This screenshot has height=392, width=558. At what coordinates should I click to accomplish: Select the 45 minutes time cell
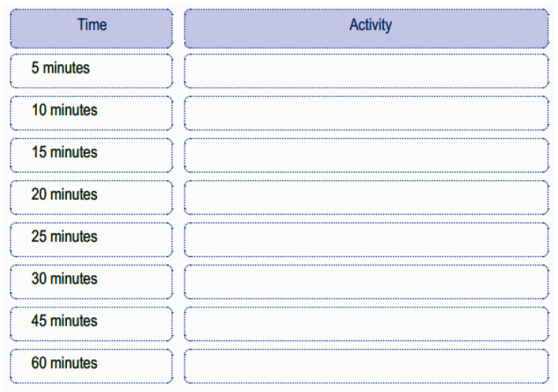click(91, 321)
